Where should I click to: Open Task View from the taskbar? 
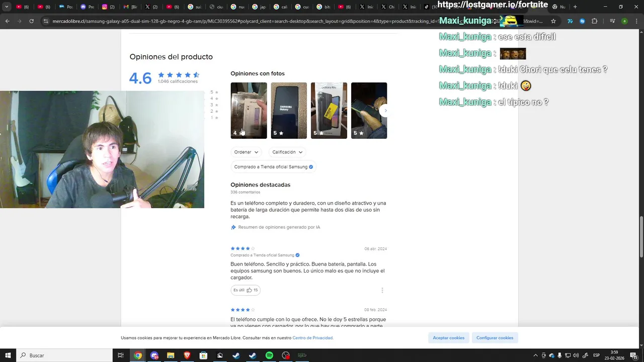point(121,355)
